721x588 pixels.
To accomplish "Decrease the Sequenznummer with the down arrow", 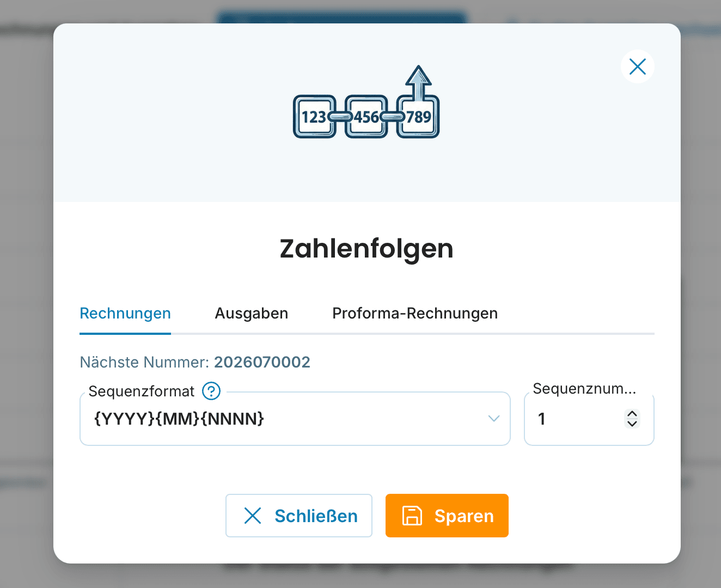I will pyautogui.click(x=632, y=424).
